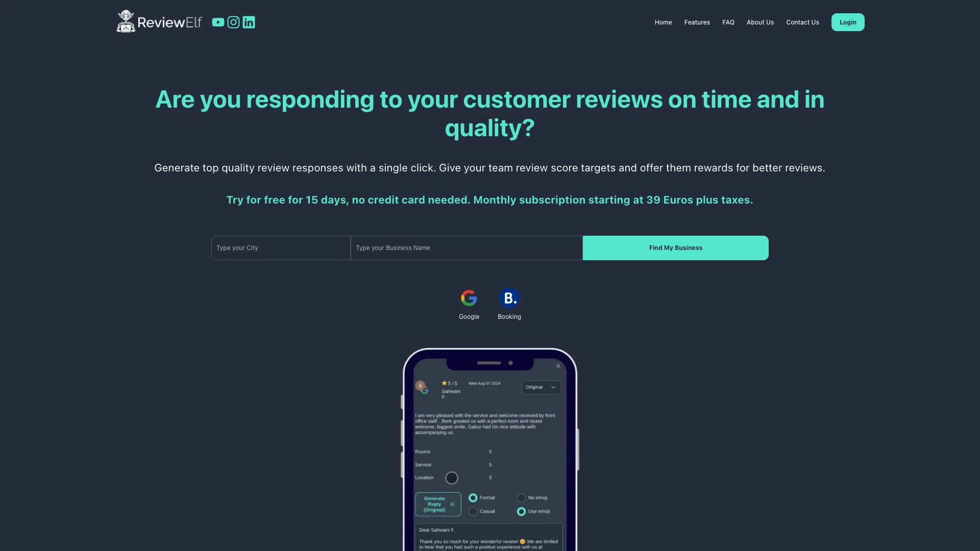This screenshot has width=980, height=551.
Task: Click the FAQ navigation link
Action: click(728, 21)
